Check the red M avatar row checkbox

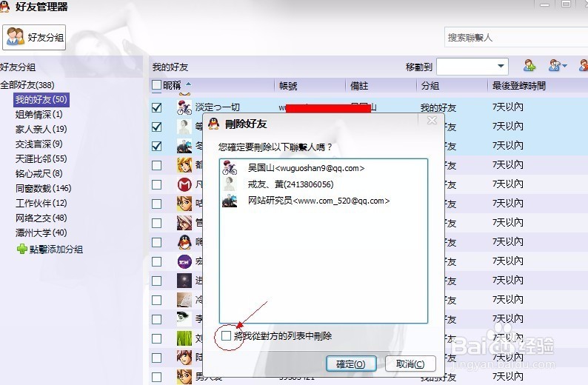click(x=157, y=184)
